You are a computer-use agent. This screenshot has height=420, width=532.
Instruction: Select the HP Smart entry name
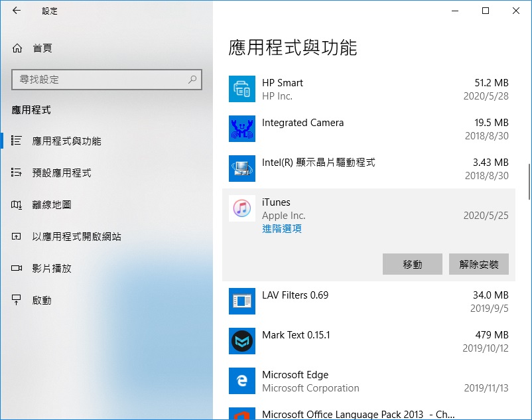[x=283, y=83]
